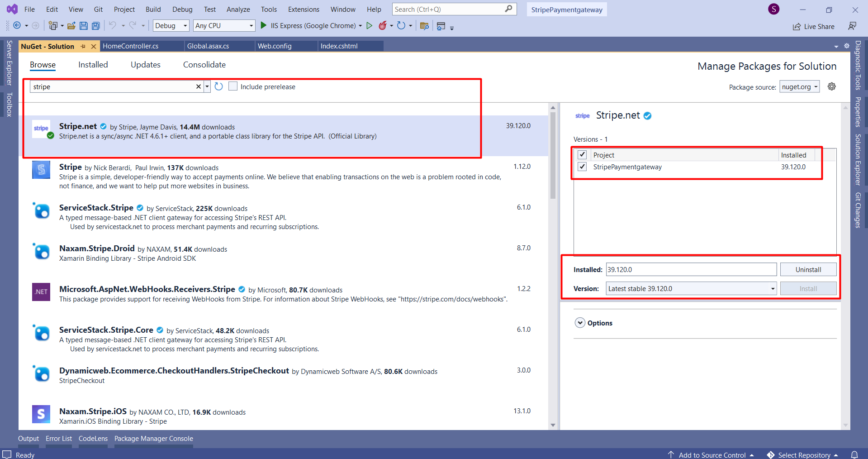Screen dimensions: 868x459
Task: Open package source settings gear icon
Action: pyautogui.click(x=831, y=86)
